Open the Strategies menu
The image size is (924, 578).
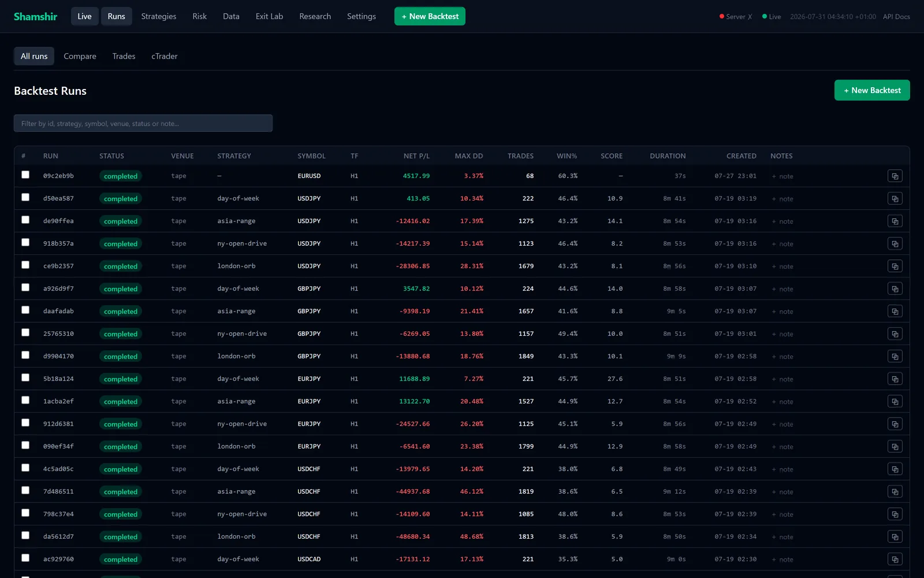pos(159,16)
